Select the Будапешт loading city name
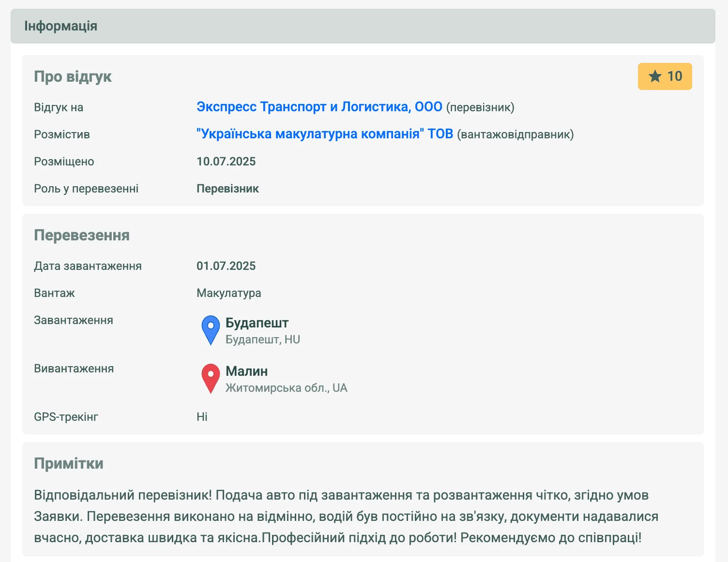The width and height of the screenshot is (728, 562). tap(257, 323)
